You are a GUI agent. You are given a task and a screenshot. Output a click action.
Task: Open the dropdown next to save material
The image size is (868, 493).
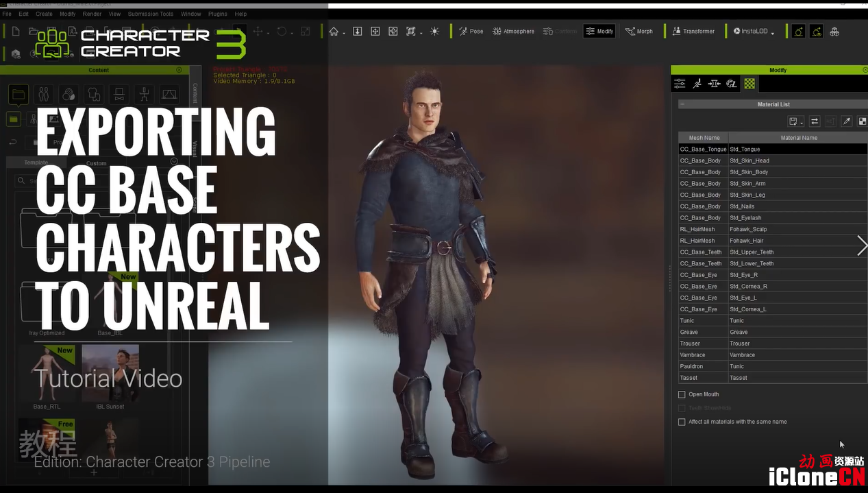802,123
